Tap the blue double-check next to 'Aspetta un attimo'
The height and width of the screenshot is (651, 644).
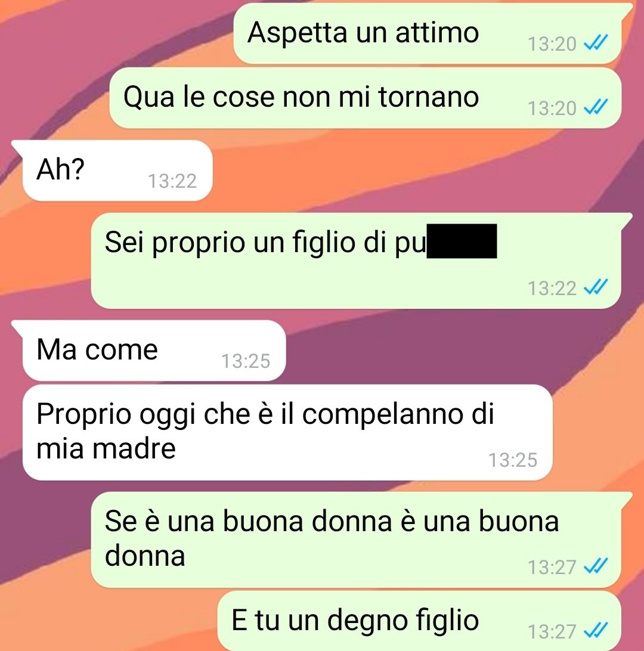click(596, 42)
